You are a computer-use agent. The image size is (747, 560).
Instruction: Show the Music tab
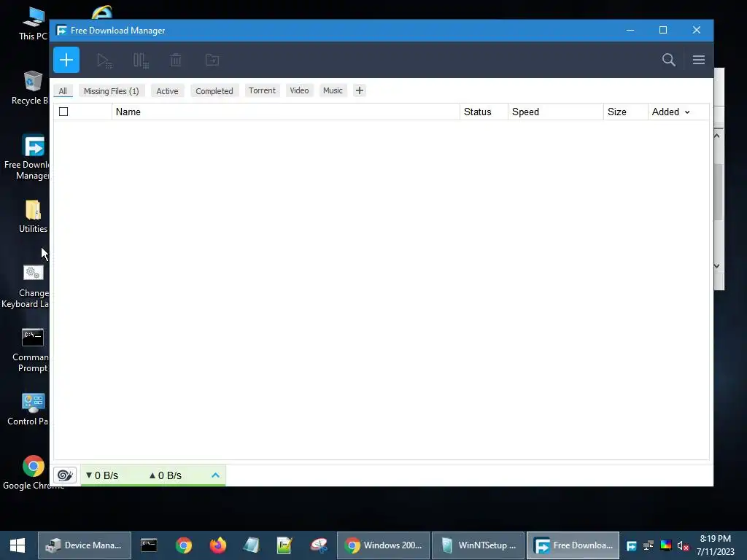[x=333, y=90]
